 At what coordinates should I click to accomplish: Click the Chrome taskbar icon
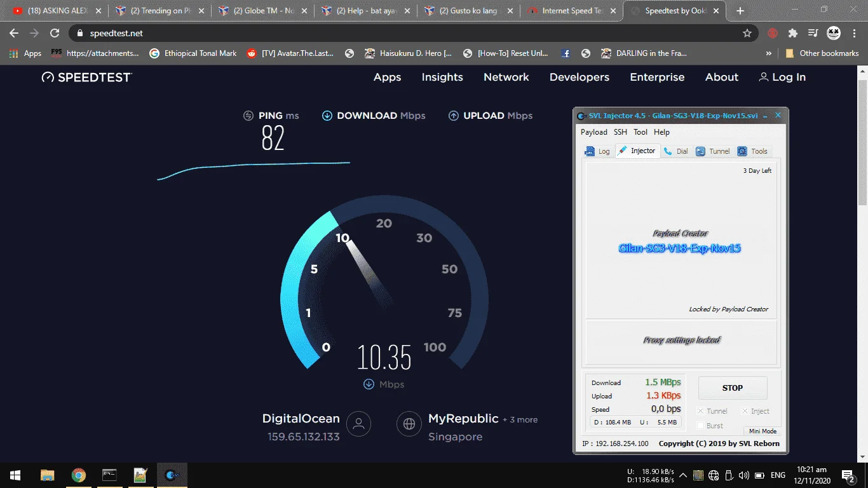point(78,475)
